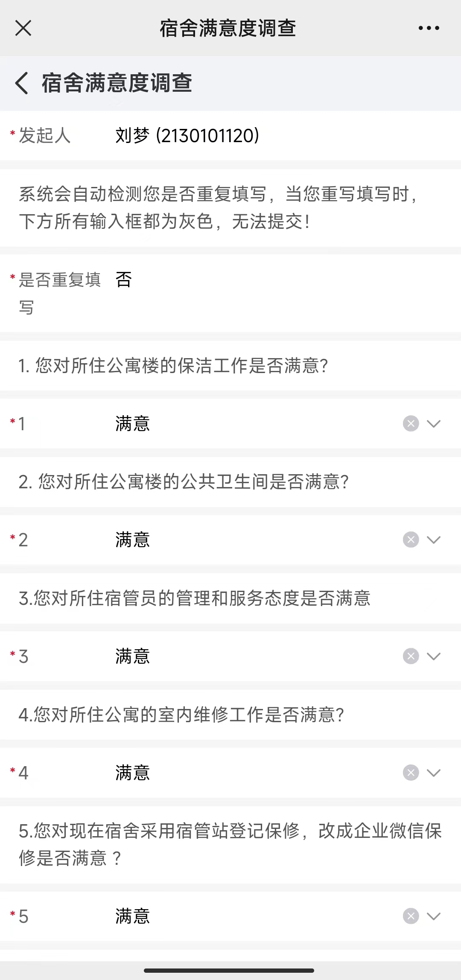Expand the dropdown arrow for question 3
This screenshot has height=980, width=461.
(x=434, y=656)
